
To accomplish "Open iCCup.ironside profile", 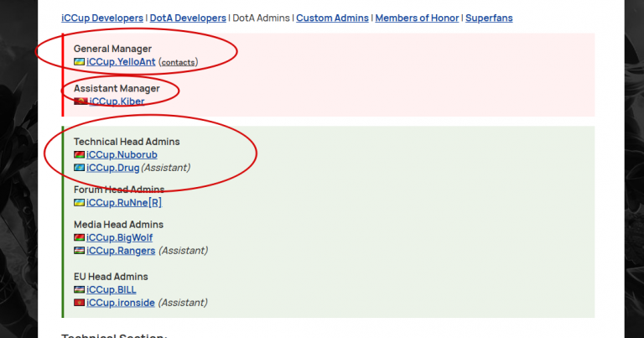I will (121, 303).
